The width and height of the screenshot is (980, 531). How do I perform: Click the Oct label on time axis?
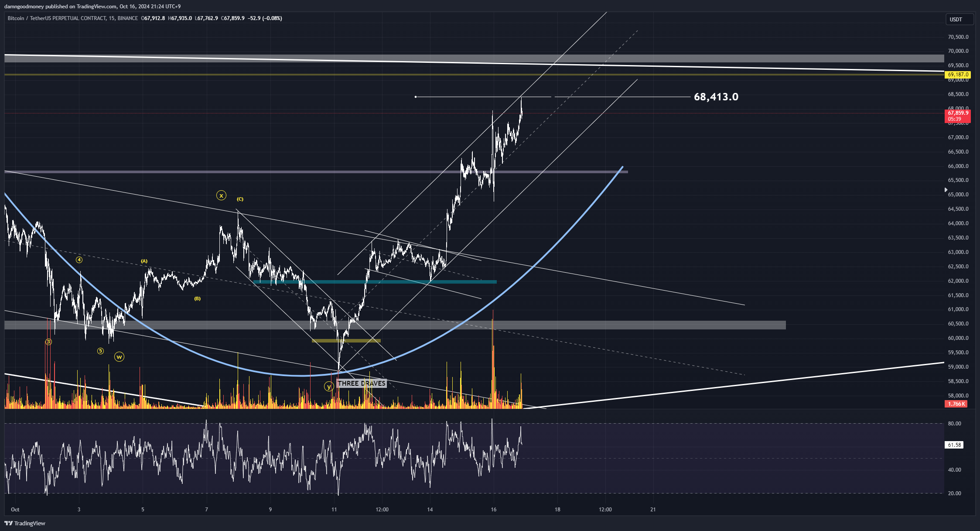(15, 509)
